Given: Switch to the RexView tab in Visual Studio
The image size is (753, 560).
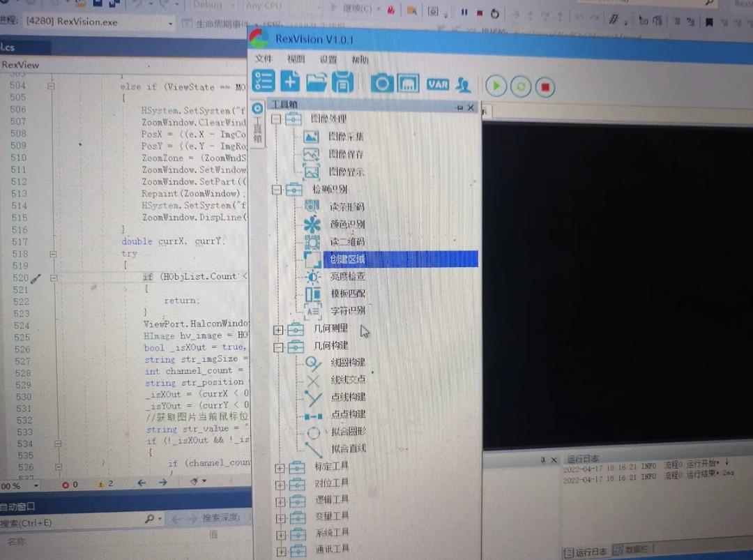Looking at the screenshot, I should click(20, 65).
